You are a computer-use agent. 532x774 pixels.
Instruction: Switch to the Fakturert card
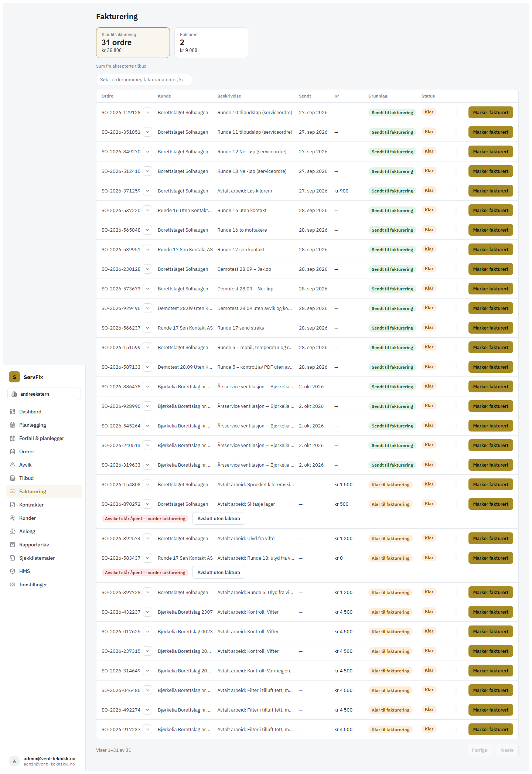click(211, 42)
